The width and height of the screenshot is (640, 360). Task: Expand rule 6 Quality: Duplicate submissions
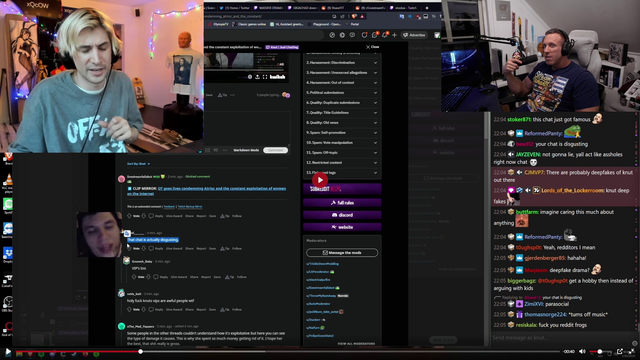pyautogui.click(x=342, y=103)
